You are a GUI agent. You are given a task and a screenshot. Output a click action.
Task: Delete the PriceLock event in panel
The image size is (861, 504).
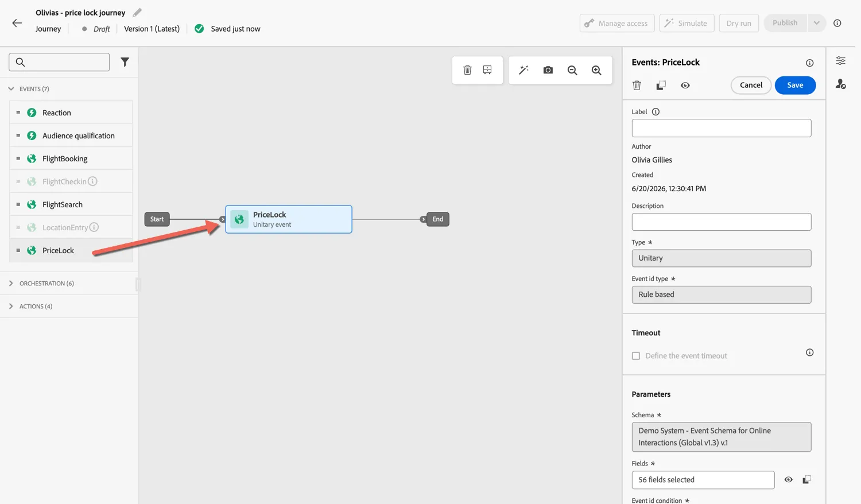coord(637,85)
